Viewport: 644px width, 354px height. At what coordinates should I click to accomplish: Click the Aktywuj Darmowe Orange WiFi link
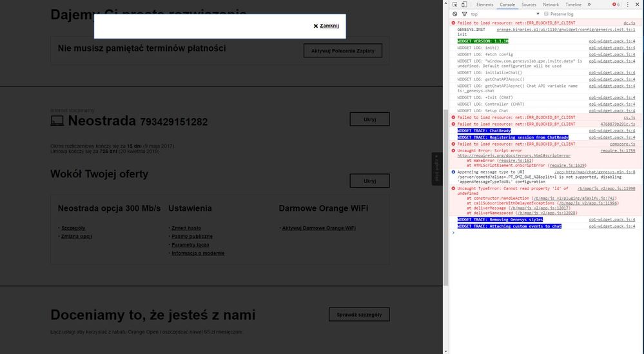318,228
